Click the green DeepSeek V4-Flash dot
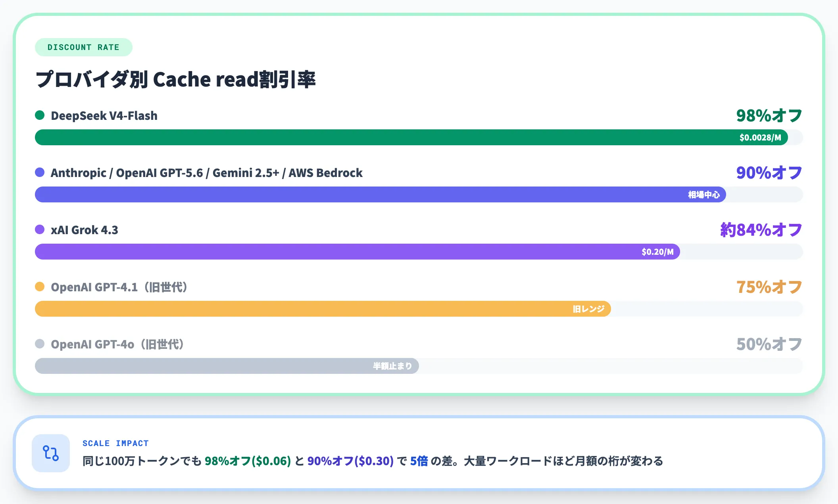This screenshot has height=504, width=838. point(40,115)
